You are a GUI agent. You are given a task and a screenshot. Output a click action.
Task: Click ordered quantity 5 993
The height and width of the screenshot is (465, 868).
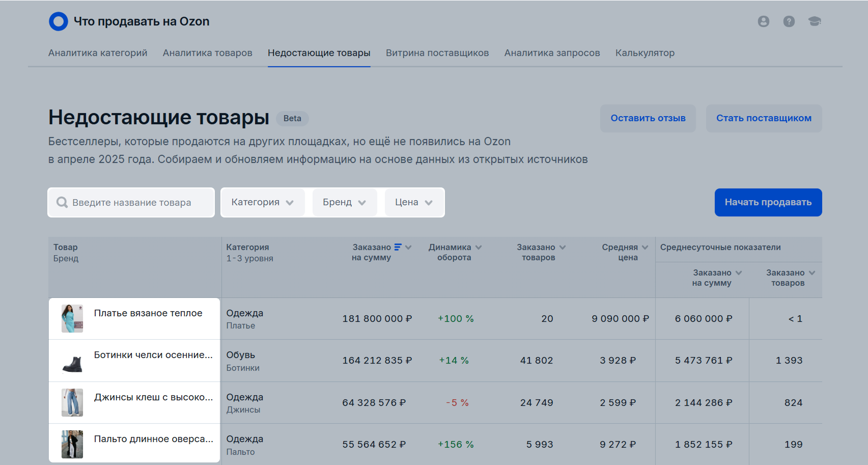540,445
